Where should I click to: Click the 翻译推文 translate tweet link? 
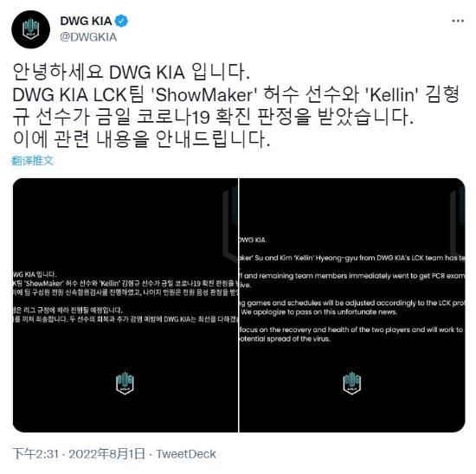[33, 161]
